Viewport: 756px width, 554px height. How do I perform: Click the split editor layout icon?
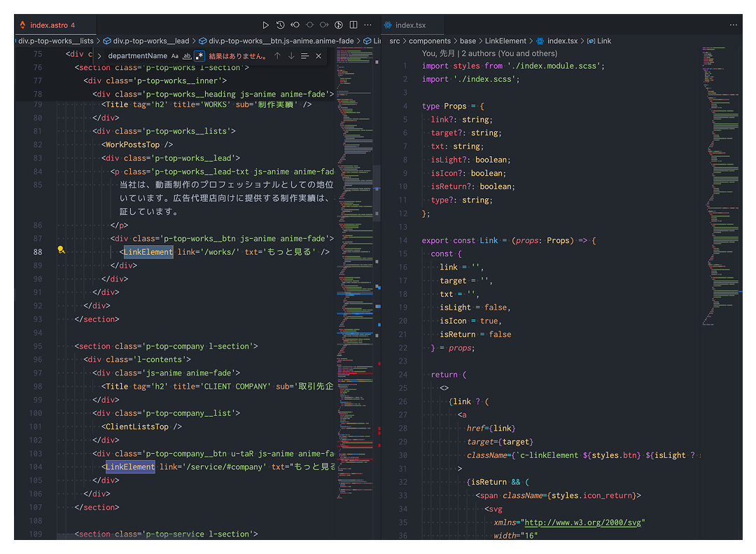pyautogui.click(x=353, y=25)
